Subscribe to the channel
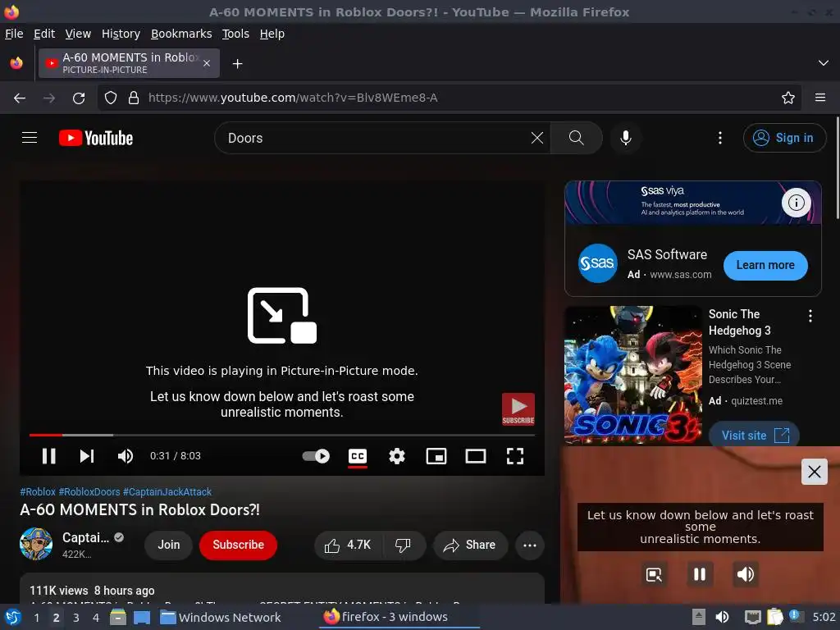Viewport: 840px width, 630px height. pos(238,545)
